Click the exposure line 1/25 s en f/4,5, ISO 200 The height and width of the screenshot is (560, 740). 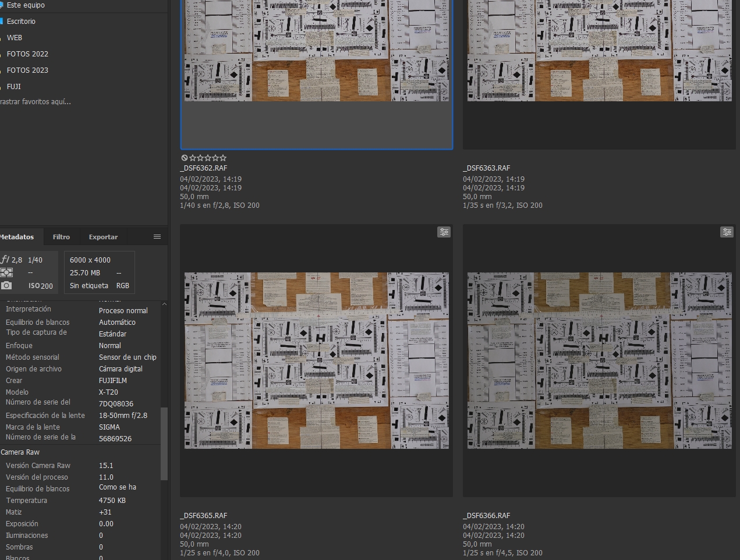tap(502, 553)
